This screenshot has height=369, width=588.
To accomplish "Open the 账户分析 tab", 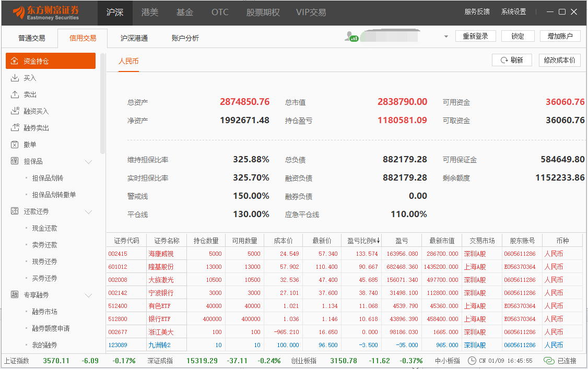I will [185, 38].
